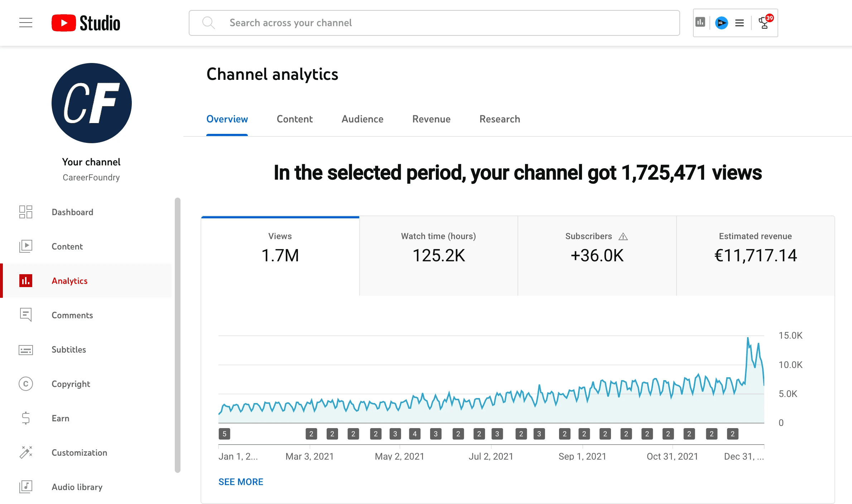Image resolution: width=852 pixels, height=504 pixels.
Task: Open the hamburger navigation menu
Action: (x=26, y=23)
